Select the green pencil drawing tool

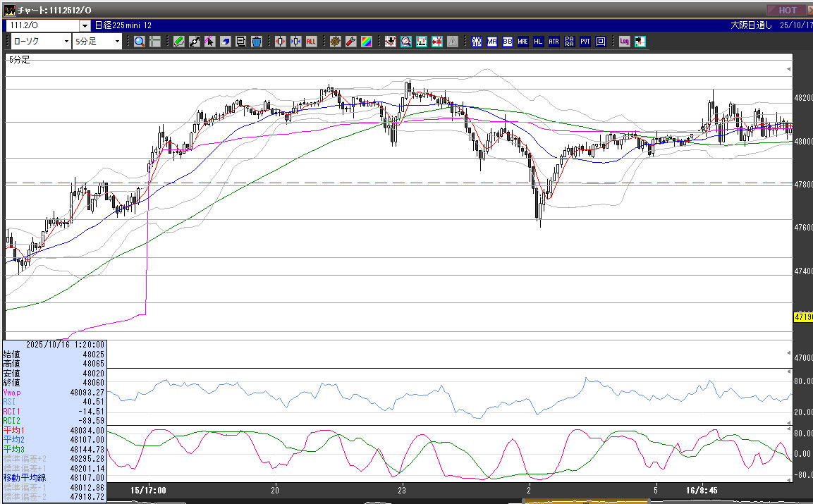(179, 42)
